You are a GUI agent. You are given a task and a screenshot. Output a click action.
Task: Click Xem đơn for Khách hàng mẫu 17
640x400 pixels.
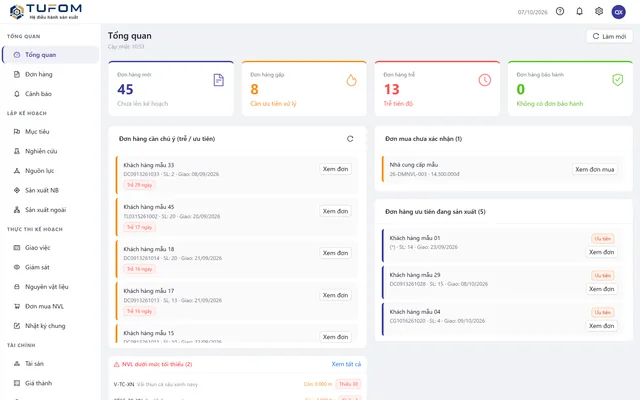click(x=336, y=295)
